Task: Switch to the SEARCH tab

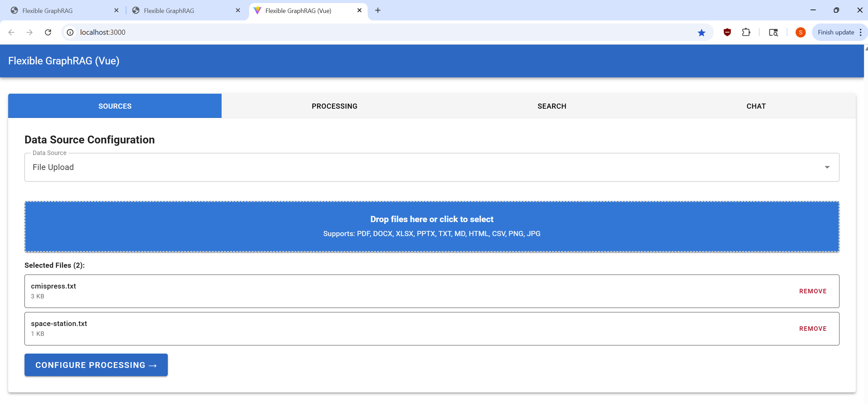Action: coord(551,106)
